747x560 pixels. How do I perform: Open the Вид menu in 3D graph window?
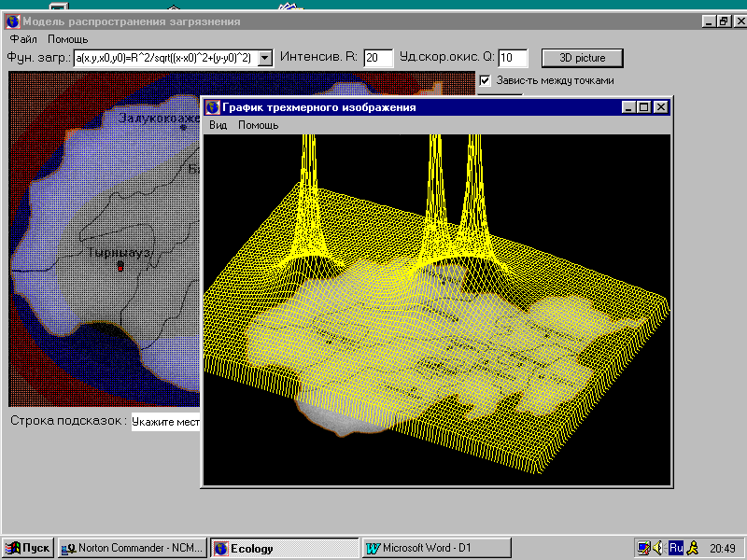[x=218, y=125]
